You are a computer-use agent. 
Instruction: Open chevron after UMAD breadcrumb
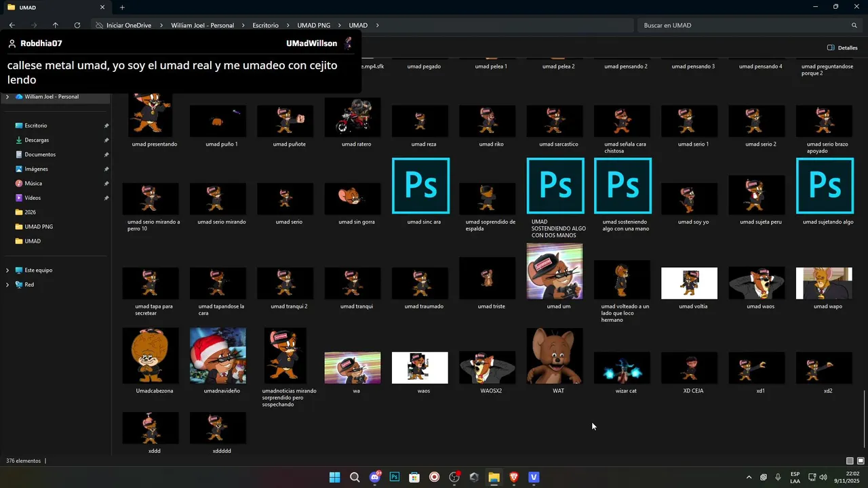377,25
